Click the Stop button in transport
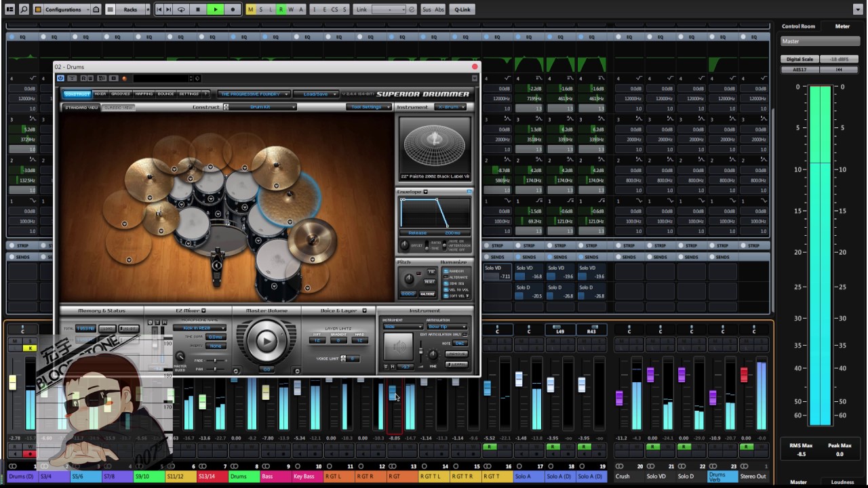The width and height of the screenshot is (868, 488). (x=198, y=9)
